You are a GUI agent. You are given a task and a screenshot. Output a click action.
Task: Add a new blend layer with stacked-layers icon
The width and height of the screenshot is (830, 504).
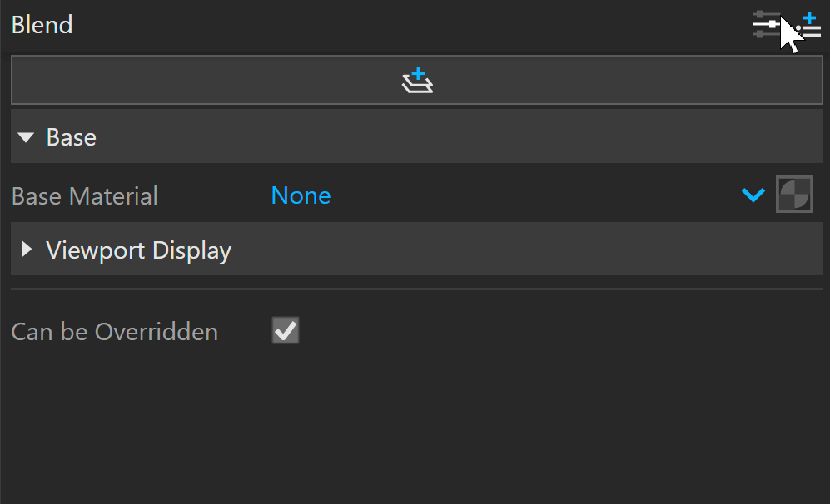(x=417, y=80)
